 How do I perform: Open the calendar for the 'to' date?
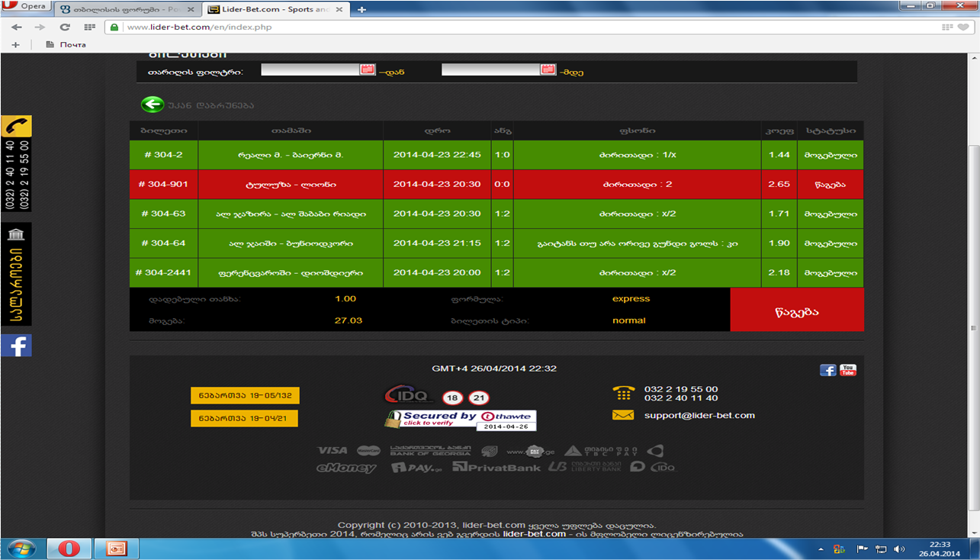coord(548,69)
